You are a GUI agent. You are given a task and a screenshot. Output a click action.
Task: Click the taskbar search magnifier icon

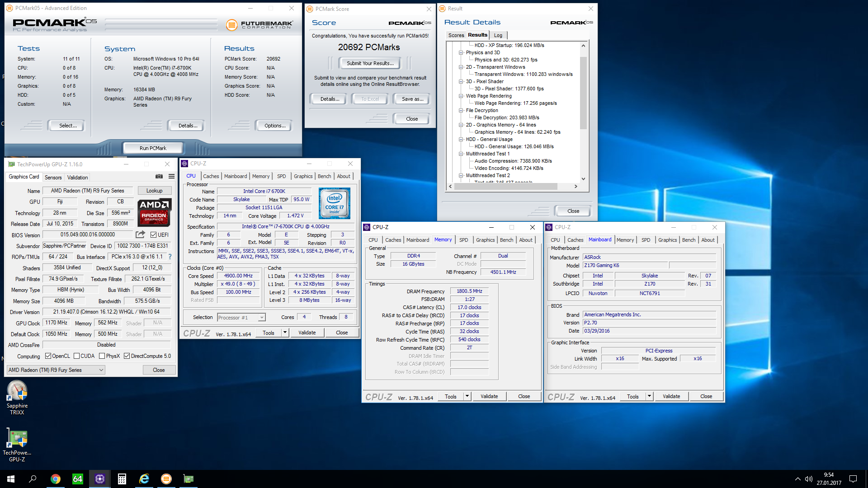tap(33, 479)
